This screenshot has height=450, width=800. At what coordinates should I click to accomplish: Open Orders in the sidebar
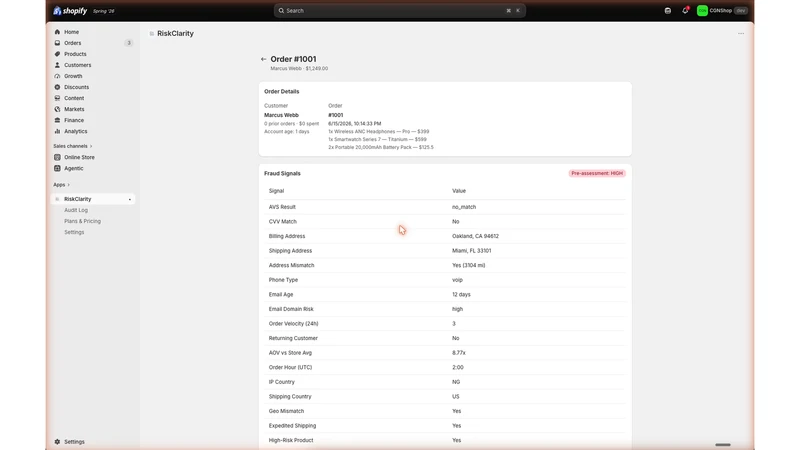[x=72, y=43]
